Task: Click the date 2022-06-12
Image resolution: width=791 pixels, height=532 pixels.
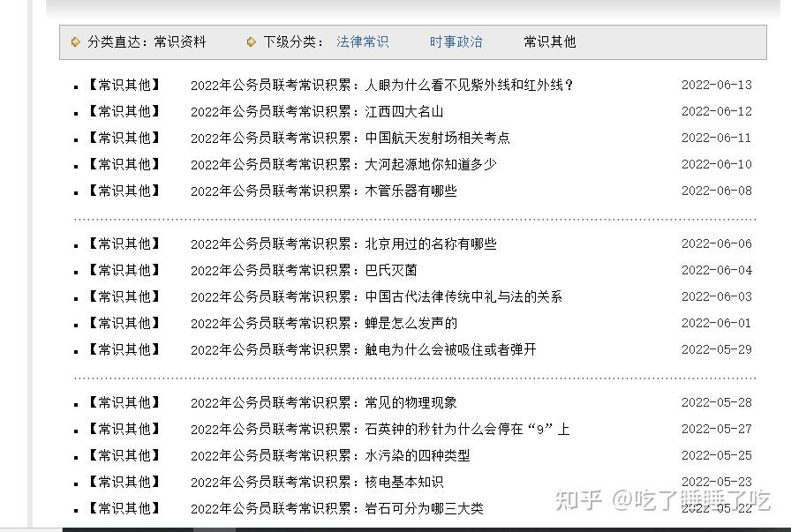Action: pos(716,111)
